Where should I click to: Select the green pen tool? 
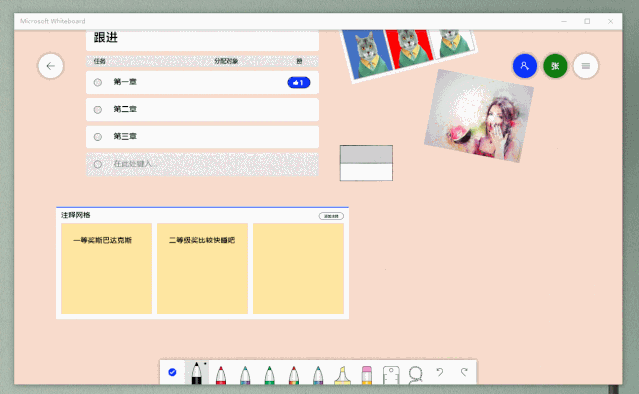tap(269, 375)
